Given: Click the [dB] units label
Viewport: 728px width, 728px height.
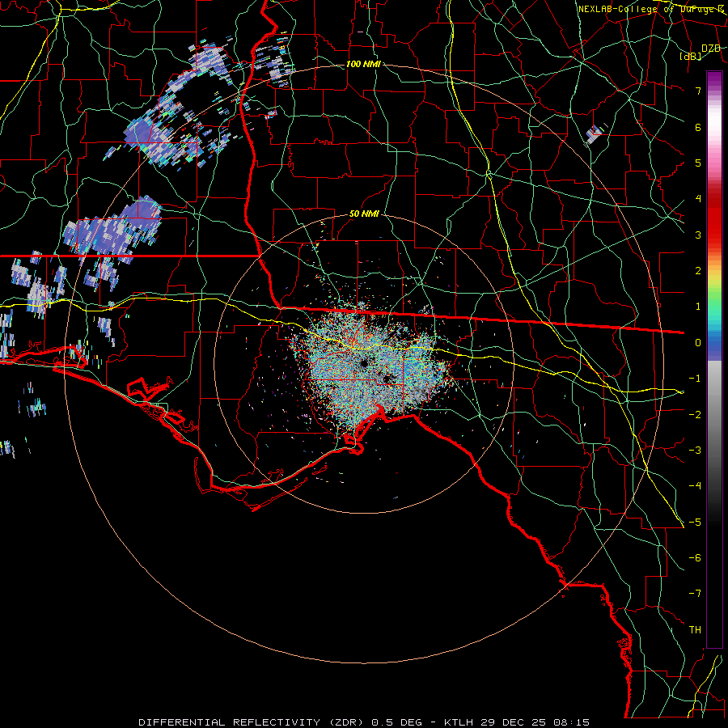Looking at the screenshot, I should click(x=691, y=56).
